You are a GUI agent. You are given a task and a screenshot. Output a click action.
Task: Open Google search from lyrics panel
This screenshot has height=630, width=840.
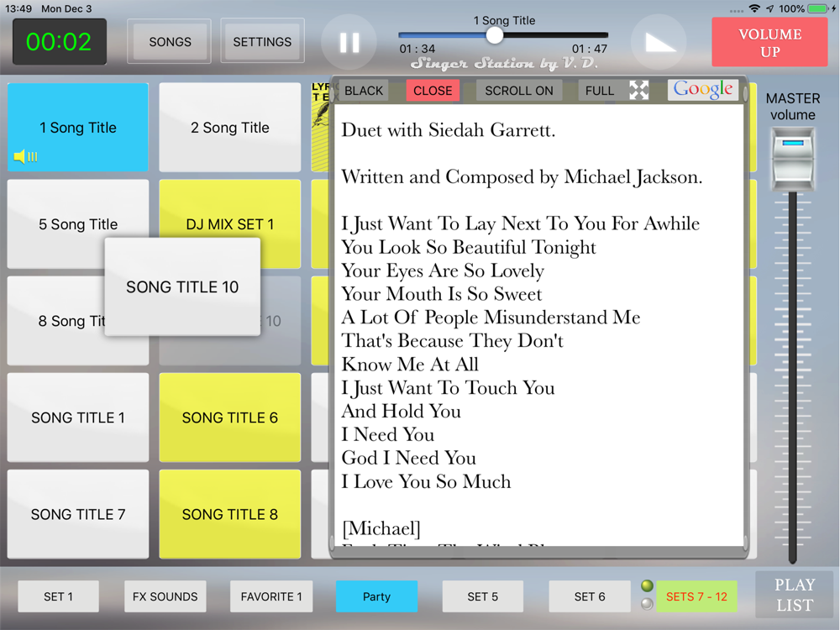pos(703,90)
